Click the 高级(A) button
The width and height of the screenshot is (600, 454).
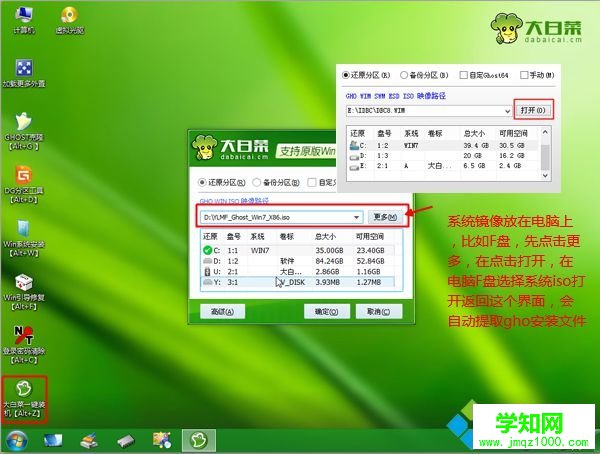[222, 312]
